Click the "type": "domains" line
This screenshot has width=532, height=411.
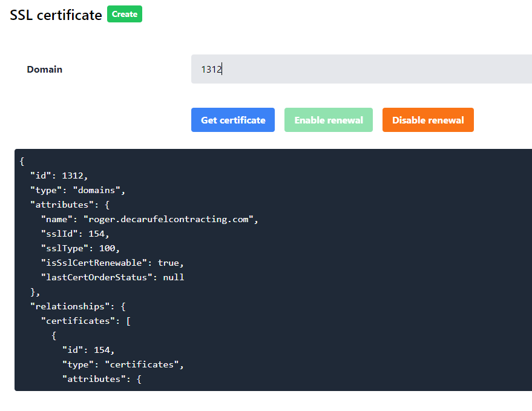click(77, 190)
